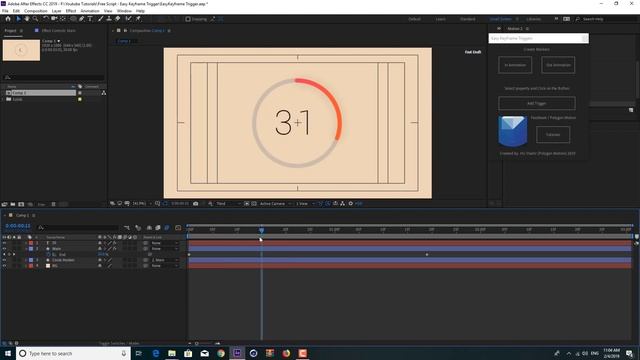Click the snapshot camera icon in the viewer

[x=196, y=203]
